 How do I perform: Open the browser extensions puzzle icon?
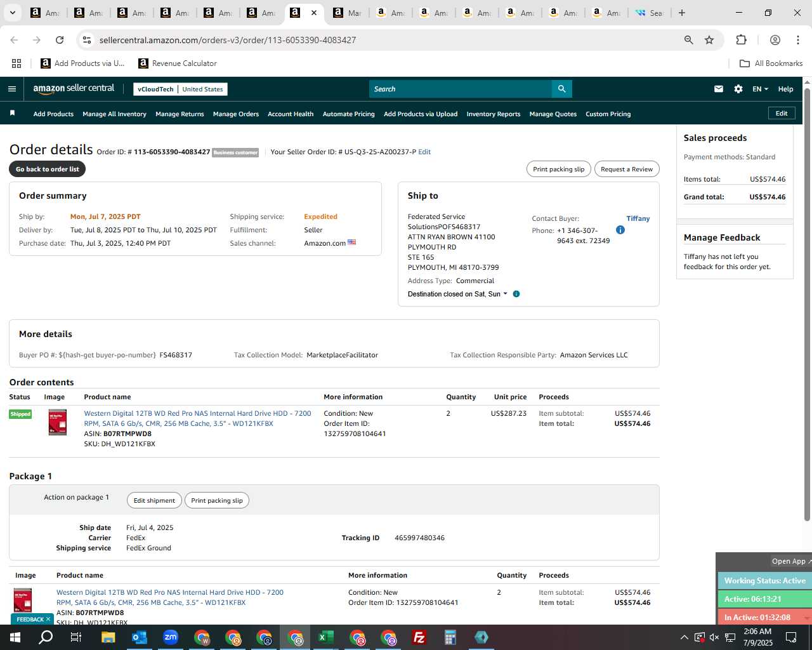(741, 40)
